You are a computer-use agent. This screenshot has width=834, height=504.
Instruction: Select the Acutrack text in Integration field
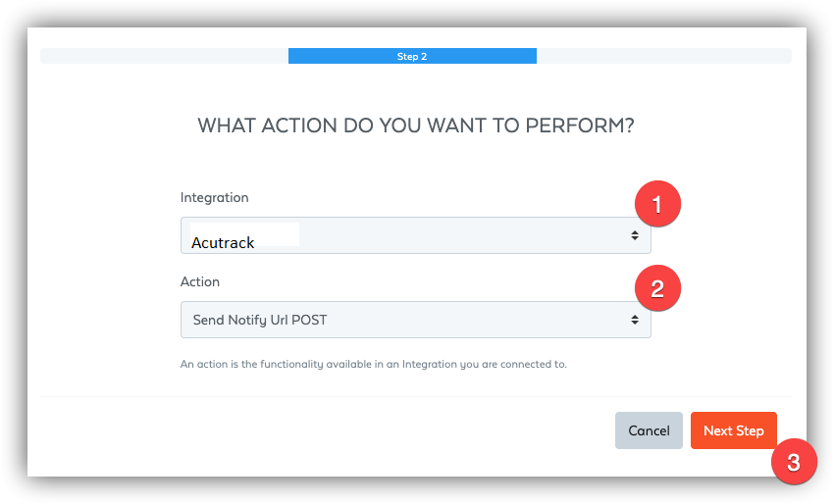pyautogui.click(x=223, y=243)
